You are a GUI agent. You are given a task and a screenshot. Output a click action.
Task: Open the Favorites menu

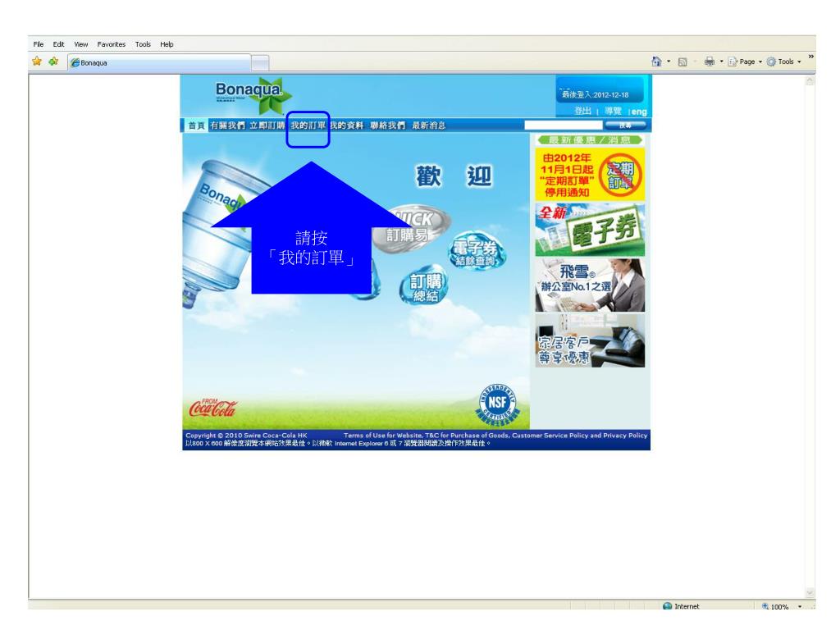[111, 44]
